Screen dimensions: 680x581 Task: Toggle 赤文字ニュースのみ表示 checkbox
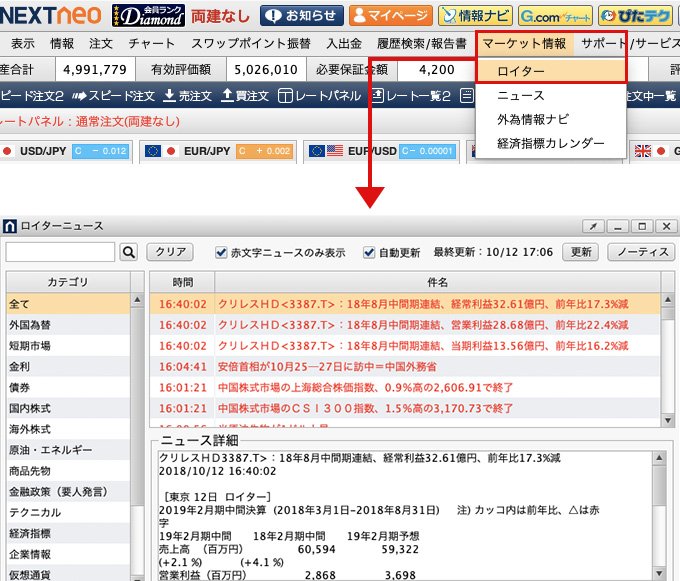(222, 252)
